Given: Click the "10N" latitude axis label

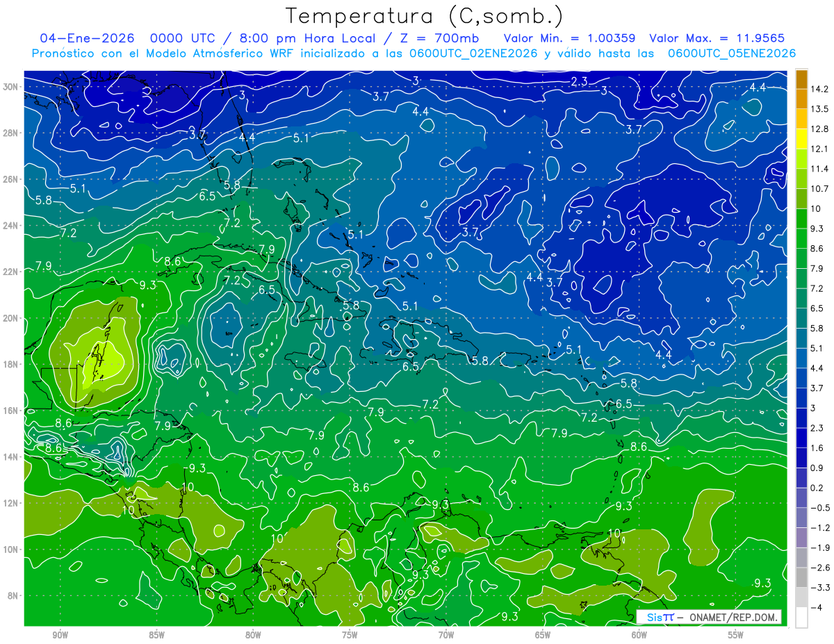Looking at the screenshot, I should click(11, 550).
